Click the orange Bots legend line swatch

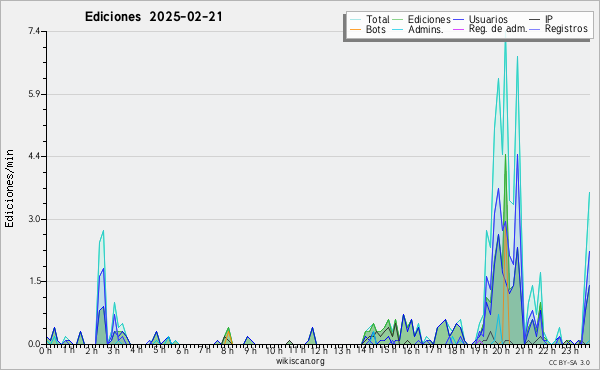355,29
